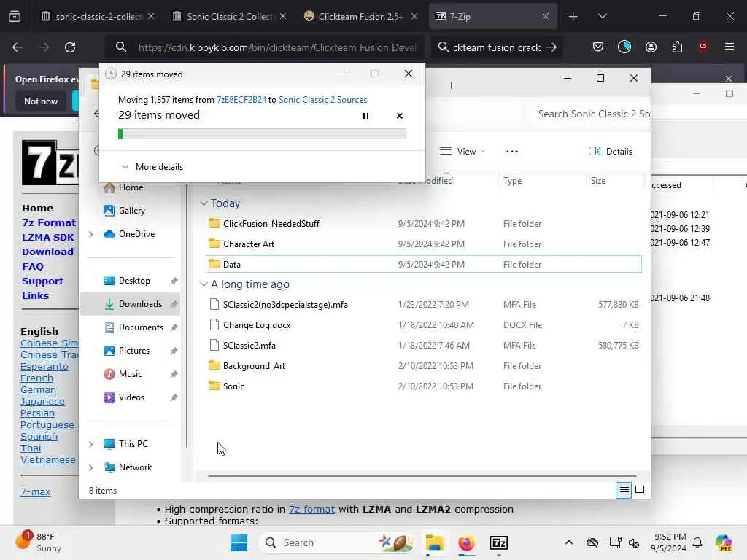Click the move progress bar

(x=262, y=134)
